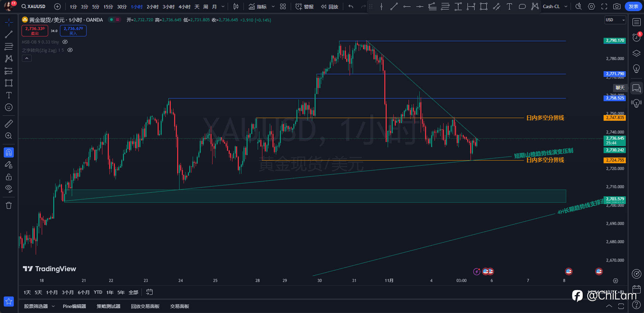Screen dimensions: 644x313
Task: Select the magnet mode tool
Action: pos(9,152)
